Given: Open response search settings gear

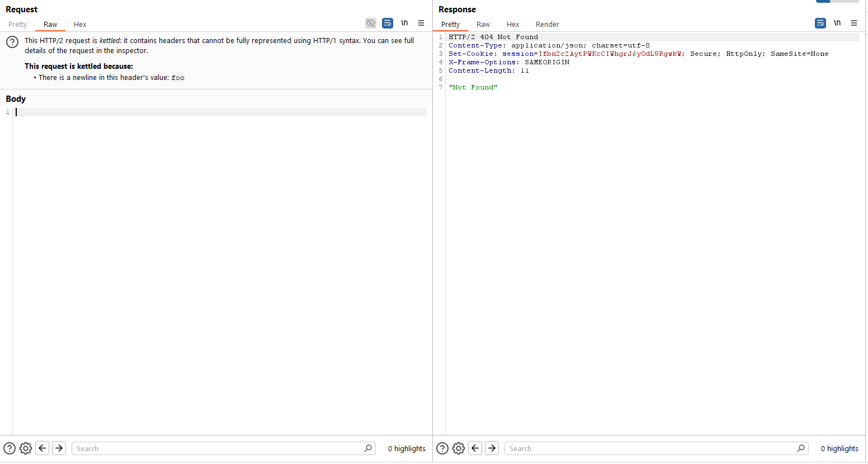Looking at the screenshot, I should click(459, 448).
